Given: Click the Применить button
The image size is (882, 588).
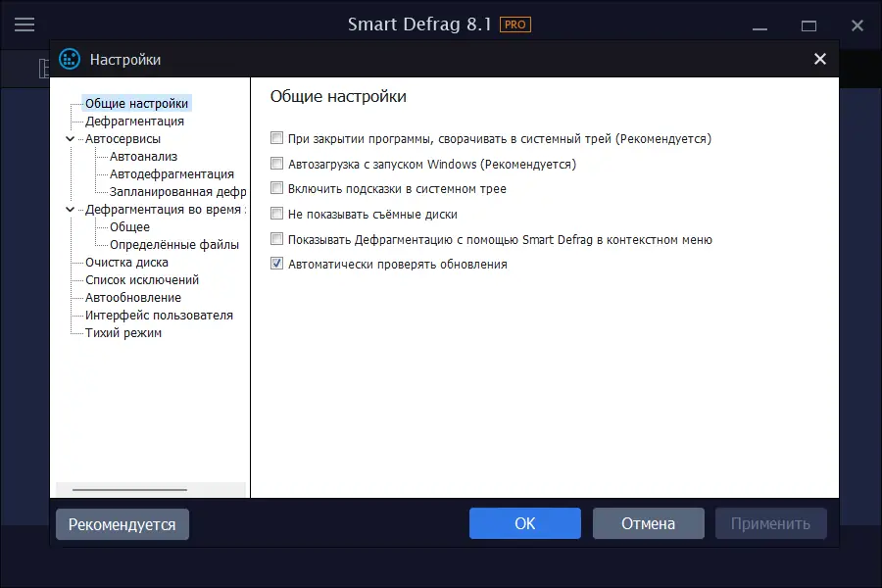Looking at the screenshot, I should pos(770,523).
